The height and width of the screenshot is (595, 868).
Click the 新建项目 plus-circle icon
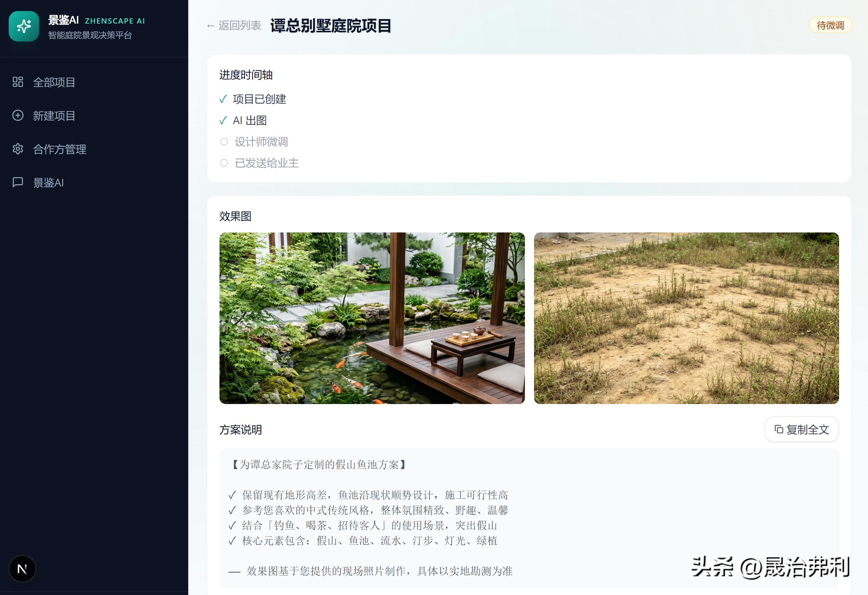tap(18, 115)
